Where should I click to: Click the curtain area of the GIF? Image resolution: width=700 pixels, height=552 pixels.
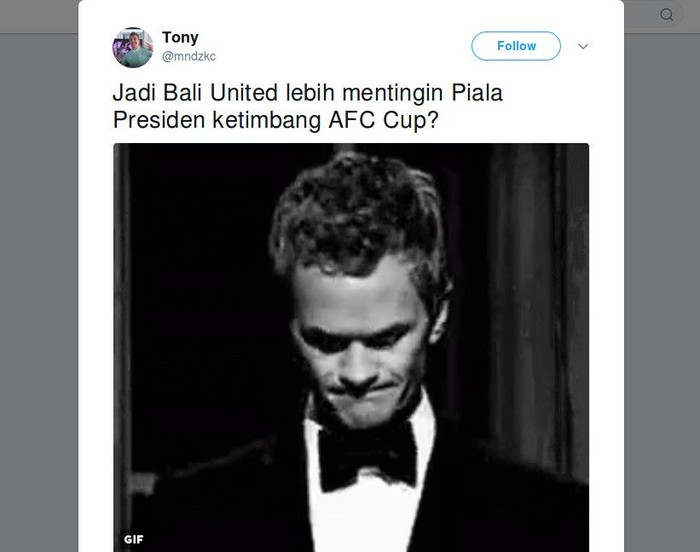[536, 313]
